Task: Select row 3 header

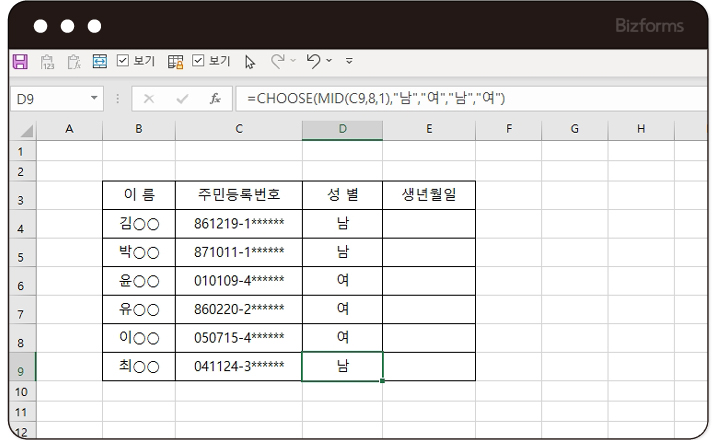Action: coord(22,196)
